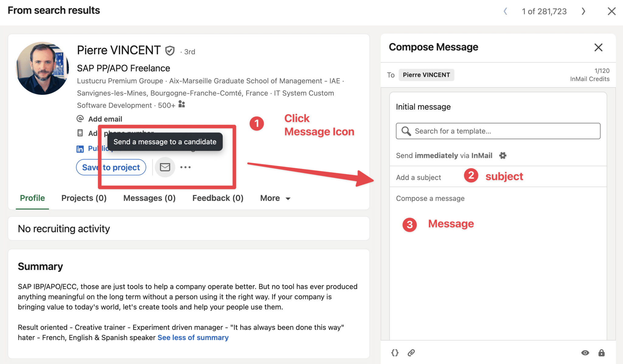This screenshot has width=623, height=364.
Task: Click the message envelope icon to message candidate
Action: click(165, 167)
